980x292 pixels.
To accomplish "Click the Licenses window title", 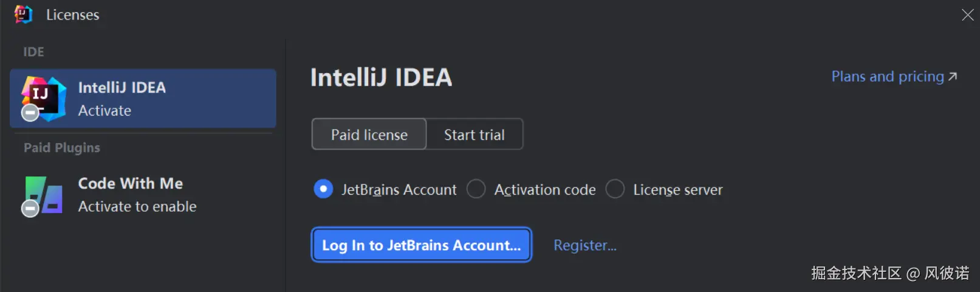I will [72, 15].
